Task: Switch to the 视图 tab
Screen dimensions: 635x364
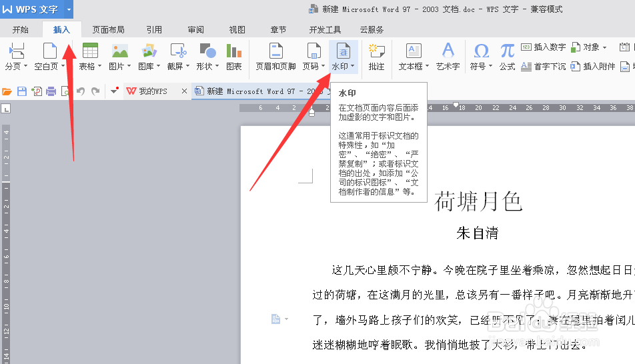Action: (237, 29)
